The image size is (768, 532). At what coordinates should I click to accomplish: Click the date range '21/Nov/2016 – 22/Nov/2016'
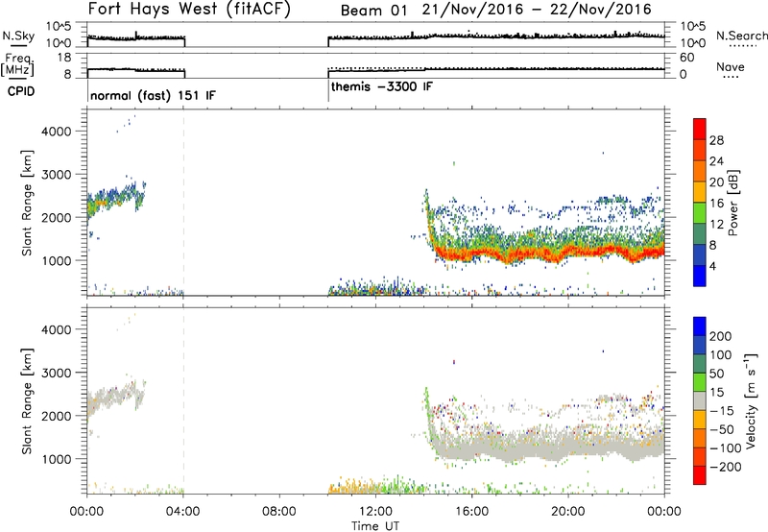[537, 10]
